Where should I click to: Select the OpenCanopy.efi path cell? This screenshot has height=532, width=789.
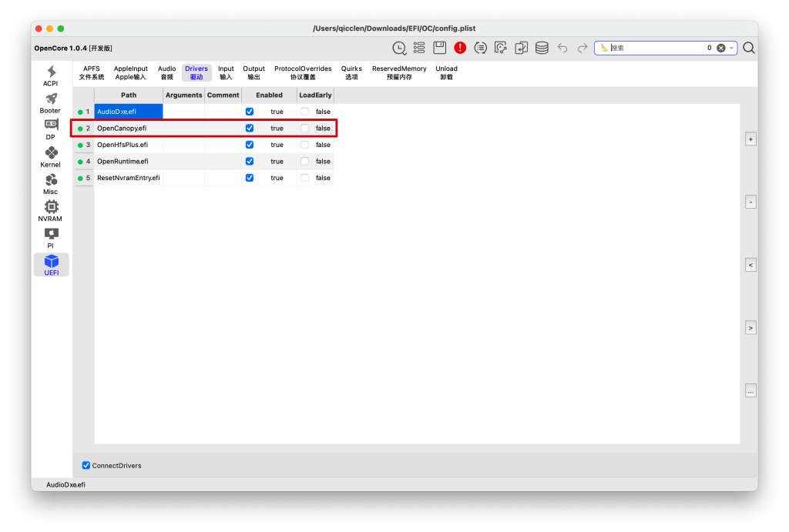click(x=129, y=129)
